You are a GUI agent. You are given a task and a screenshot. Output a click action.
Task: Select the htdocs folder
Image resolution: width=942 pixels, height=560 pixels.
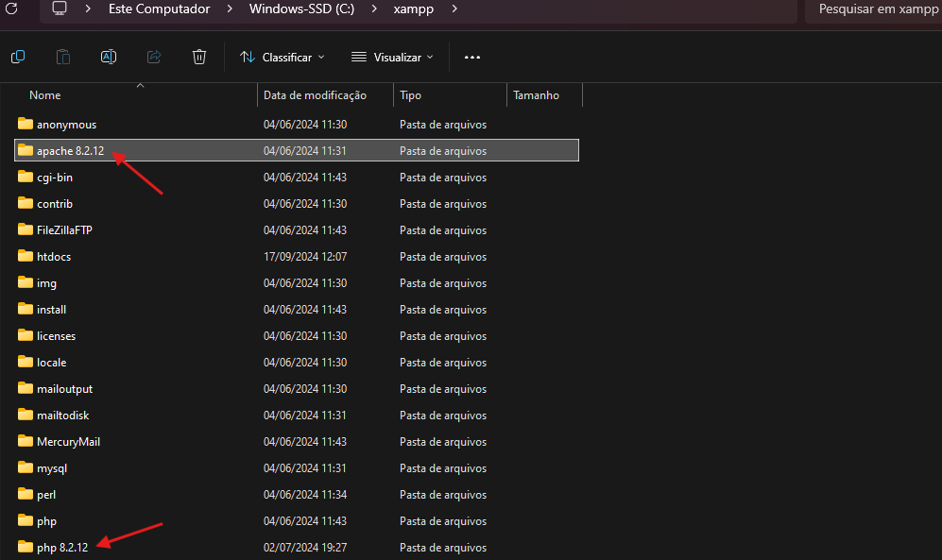click(54, 257)
